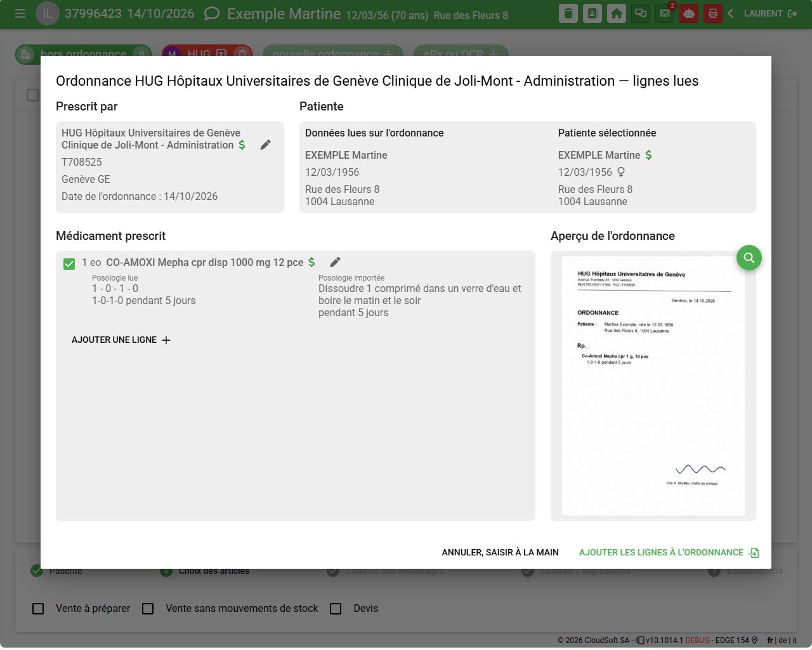
Task: Zoom the prescription preview with magnifier button
Action: pos(749,258)
